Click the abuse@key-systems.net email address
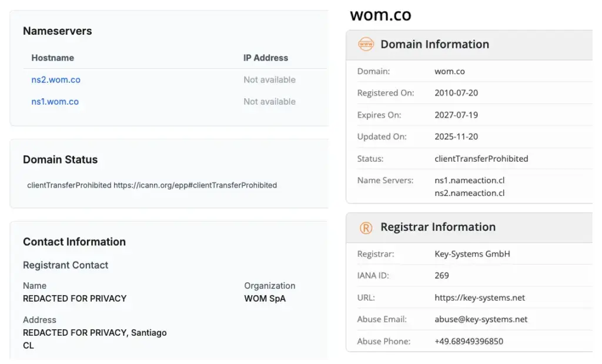Image resolution: width=602 pixels, height=364 pixels. click(481, 319)
